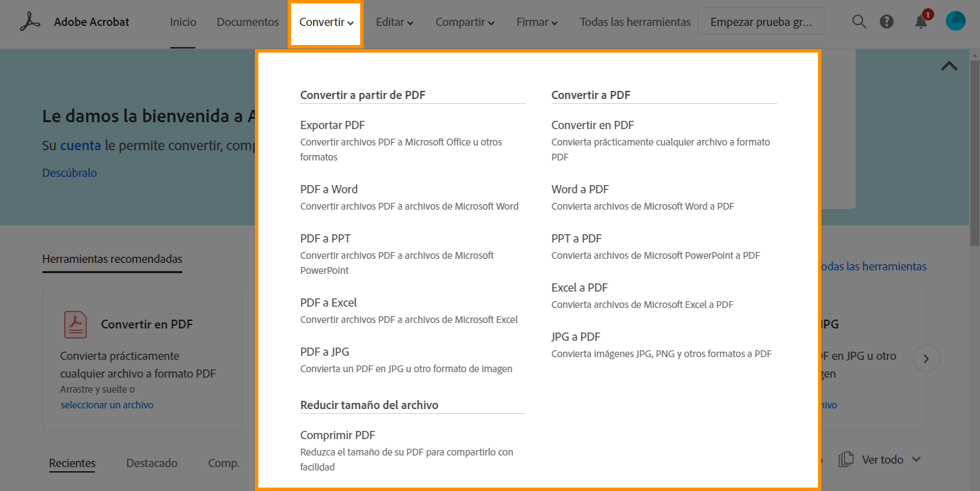Open the user profile avatar
Viewport: 980px width, 491px height.
(955, 22)
